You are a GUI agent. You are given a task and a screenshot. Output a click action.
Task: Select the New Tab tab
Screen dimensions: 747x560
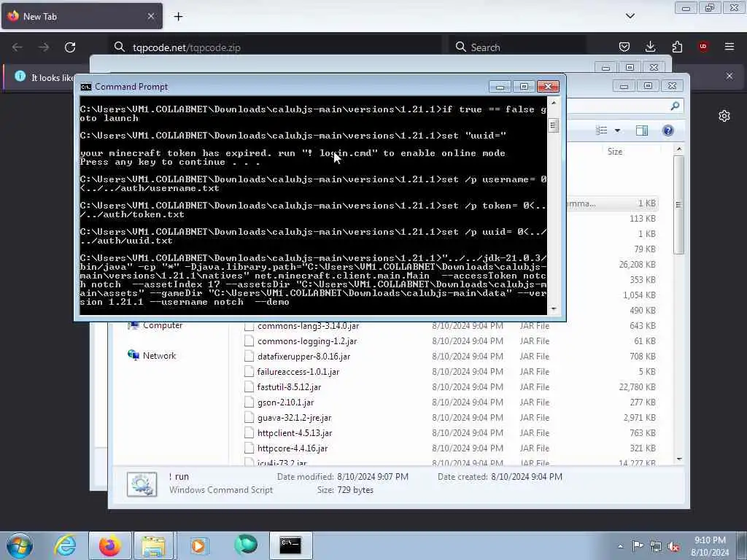[82, 16]
